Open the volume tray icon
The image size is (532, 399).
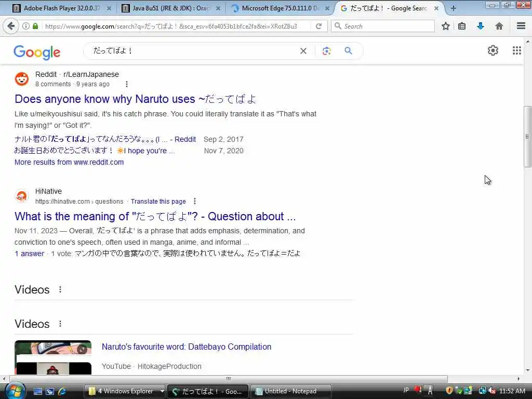[x=492, y=391]
